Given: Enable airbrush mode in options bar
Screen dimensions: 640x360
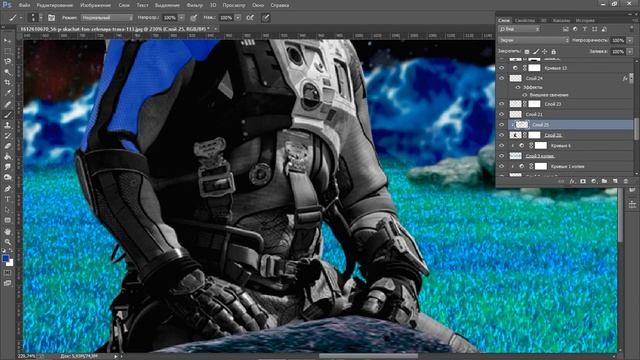Looking at the screenshot, I should [x=250, y=18].
